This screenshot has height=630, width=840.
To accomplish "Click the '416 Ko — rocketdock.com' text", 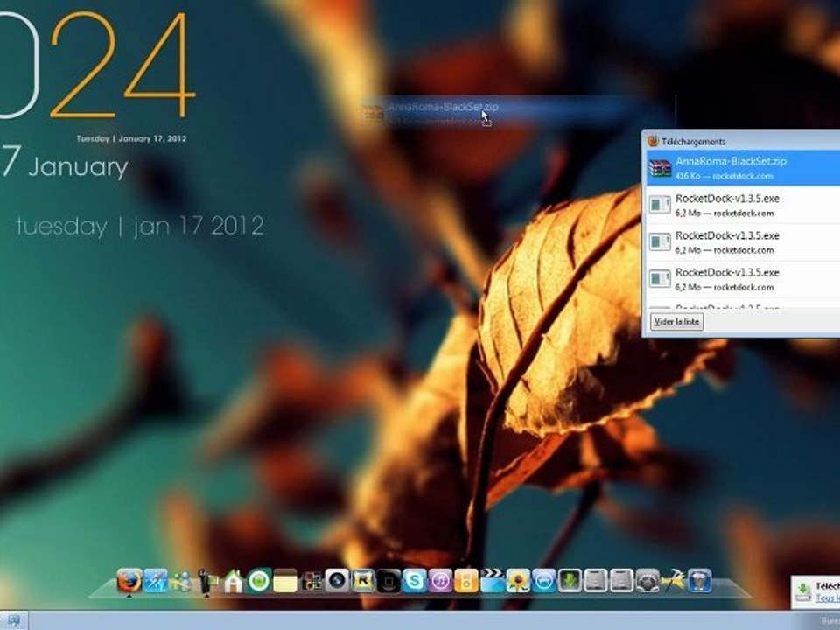I will tap(724, 176).
